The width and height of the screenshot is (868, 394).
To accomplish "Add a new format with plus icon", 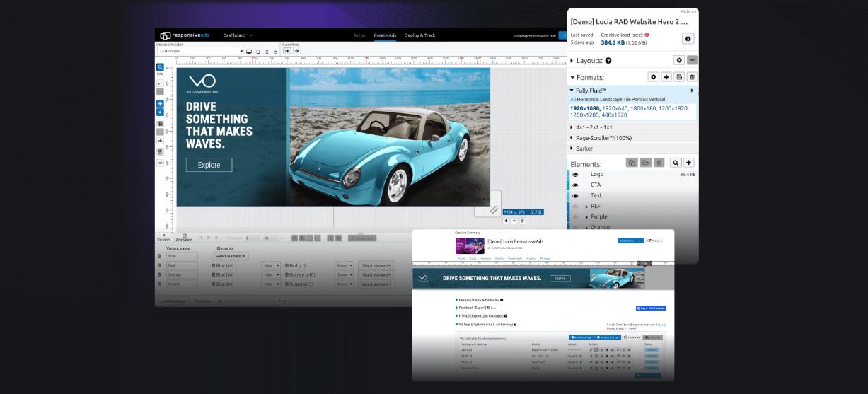I will point(666,77).
